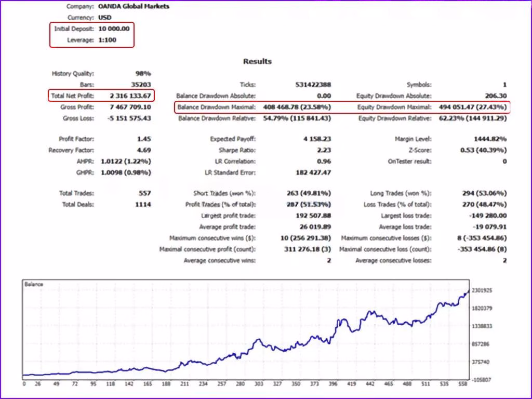
Task: Select the History Quality 98% value
Action: tap(143, 74)
